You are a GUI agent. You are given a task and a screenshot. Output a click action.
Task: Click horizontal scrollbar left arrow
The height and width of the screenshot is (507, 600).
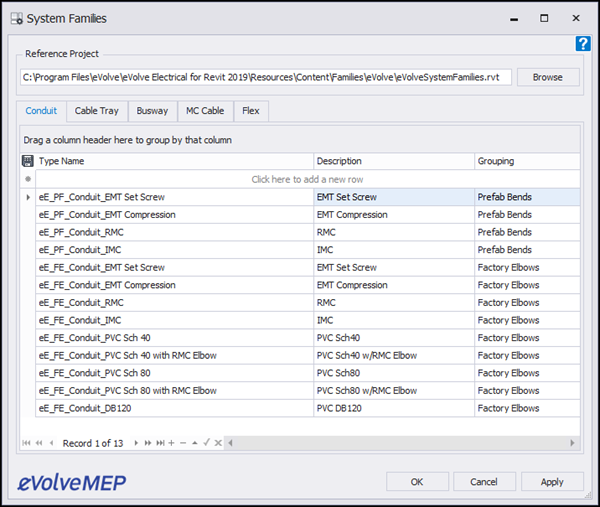point(230,443)
